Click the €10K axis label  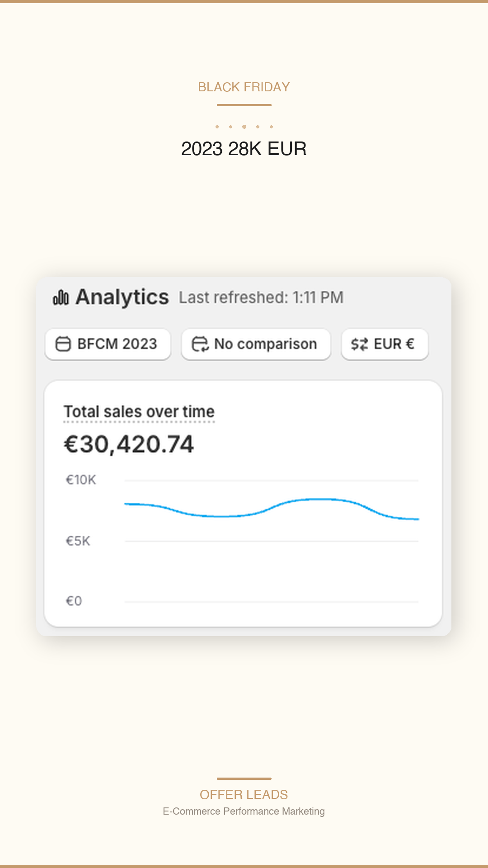[81, 480]
